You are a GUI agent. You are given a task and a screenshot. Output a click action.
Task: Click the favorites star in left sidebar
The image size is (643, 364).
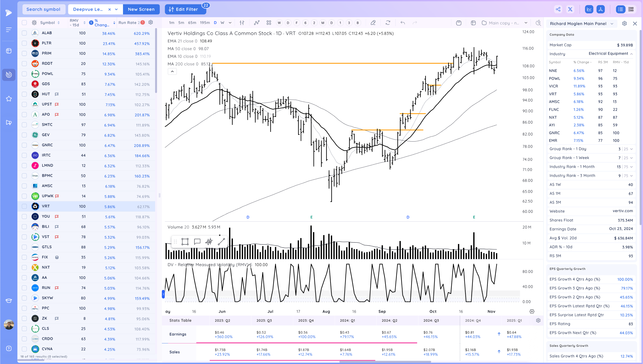point(9,99)
